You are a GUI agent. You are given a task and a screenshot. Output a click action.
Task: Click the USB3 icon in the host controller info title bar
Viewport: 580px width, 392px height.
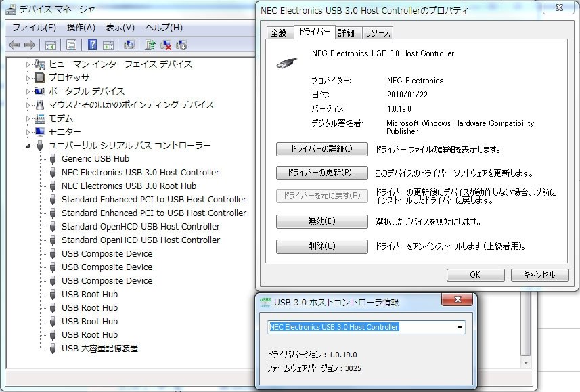(x=265, y=302)
